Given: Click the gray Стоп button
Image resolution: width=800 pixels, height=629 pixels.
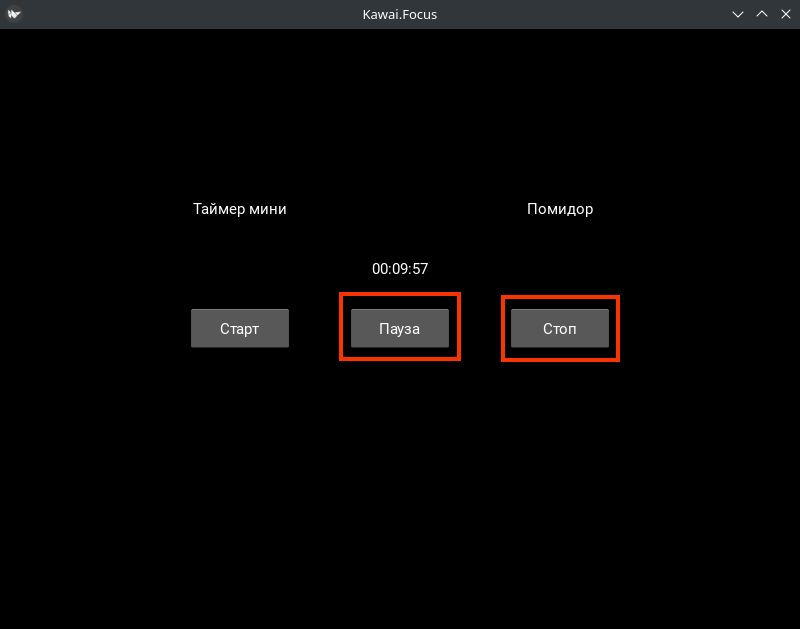Looking at the screenshot, I should [559, 328].
